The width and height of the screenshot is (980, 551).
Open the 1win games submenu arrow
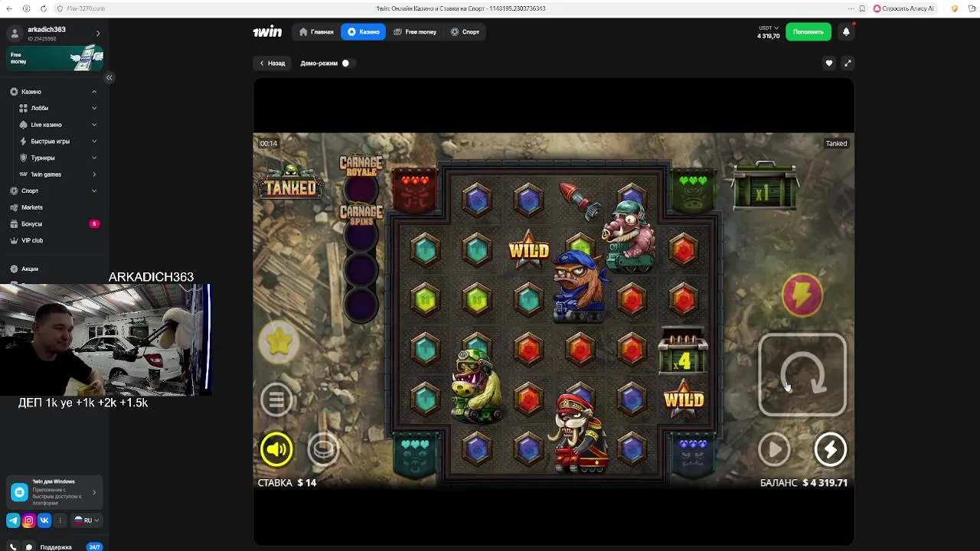tap(94, 174)
